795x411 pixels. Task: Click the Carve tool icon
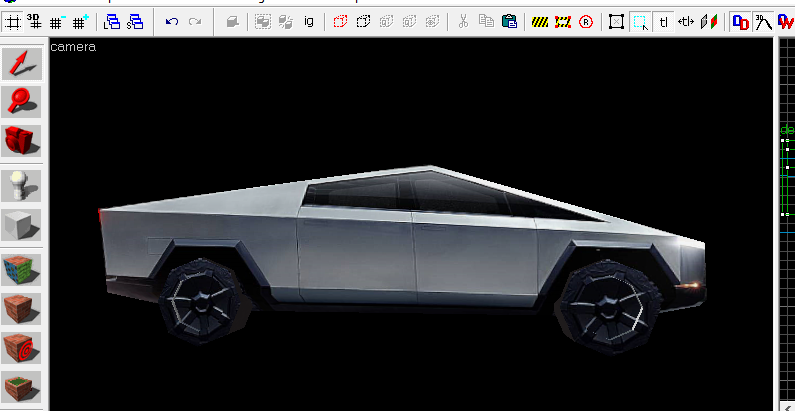coord(232,22)
